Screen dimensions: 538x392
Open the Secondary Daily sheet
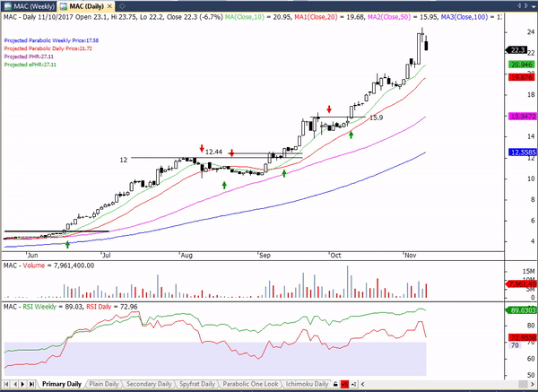(x=149, y=384)
